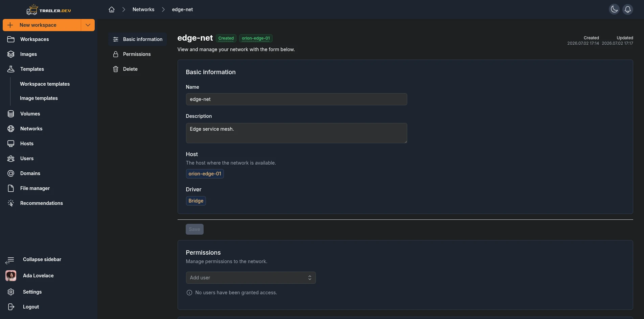The width and height of the screenshot is (644, 319).
Task: Click the Recommendations sparkle icon
Action: coord(11,203)
